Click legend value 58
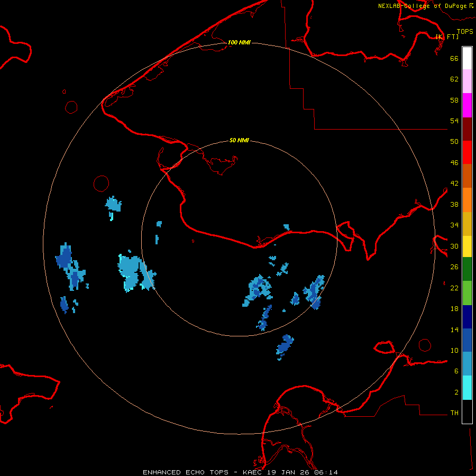 click(x=454, y=100)
